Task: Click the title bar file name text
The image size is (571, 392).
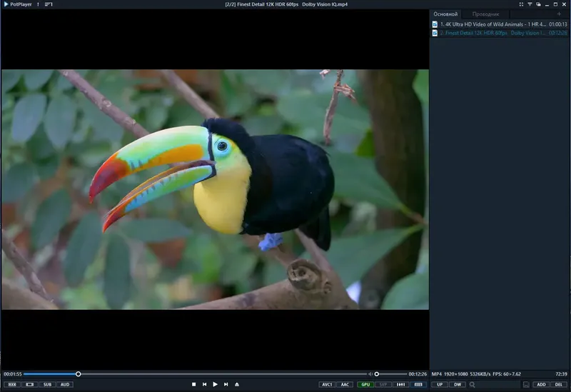Action: coord(286,4)
